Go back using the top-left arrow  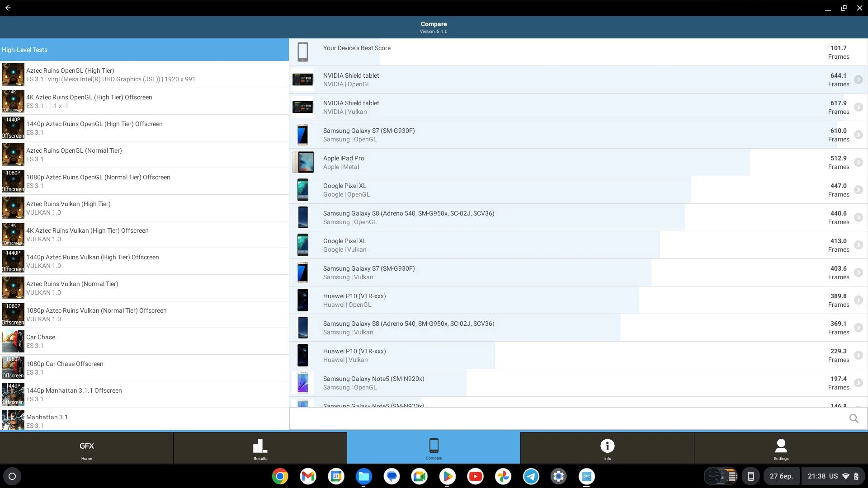tap(8, 8)
